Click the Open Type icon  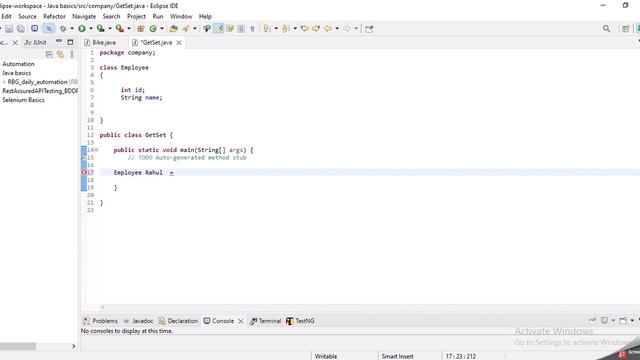(x=173, y=29)
